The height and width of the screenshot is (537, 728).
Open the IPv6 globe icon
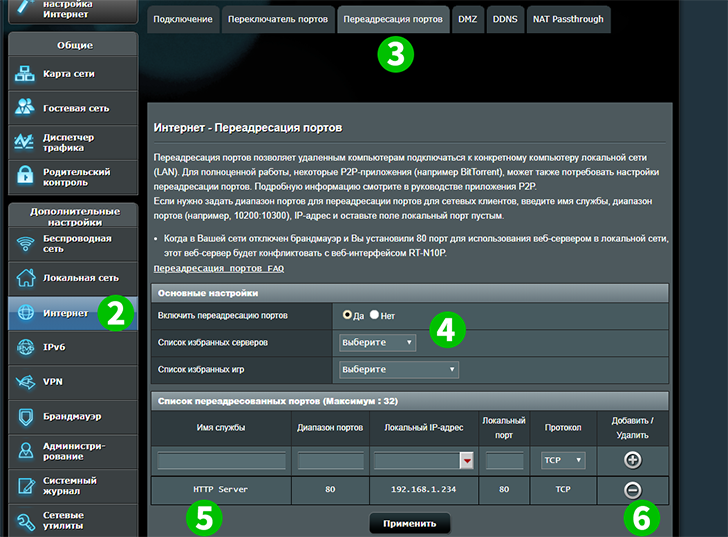point(26,347)
